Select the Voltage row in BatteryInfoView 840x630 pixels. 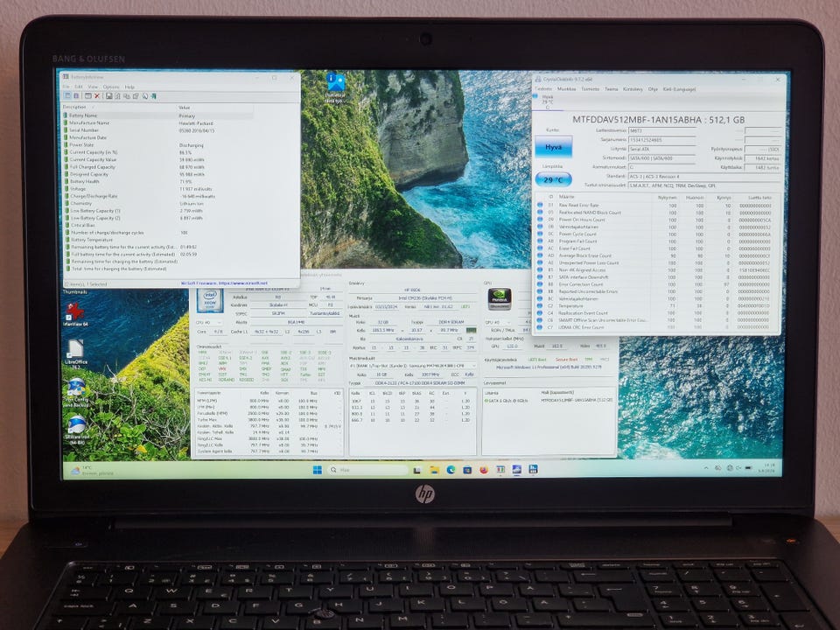(x=158, y=189)
